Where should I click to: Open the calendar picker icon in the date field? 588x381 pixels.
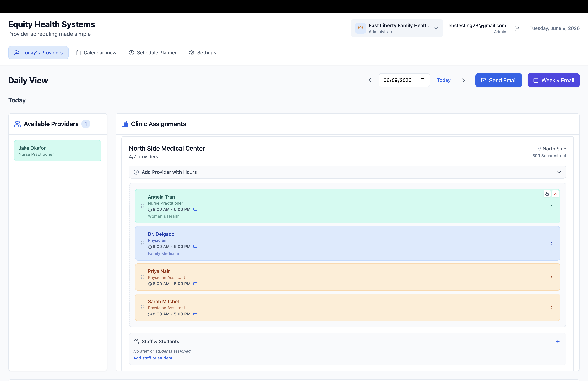coord(422,80)
